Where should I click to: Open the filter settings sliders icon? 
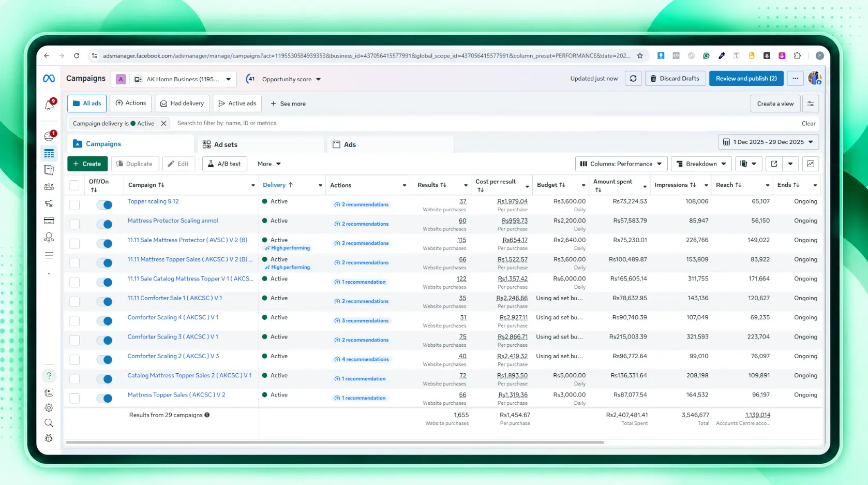click(811, 104)
